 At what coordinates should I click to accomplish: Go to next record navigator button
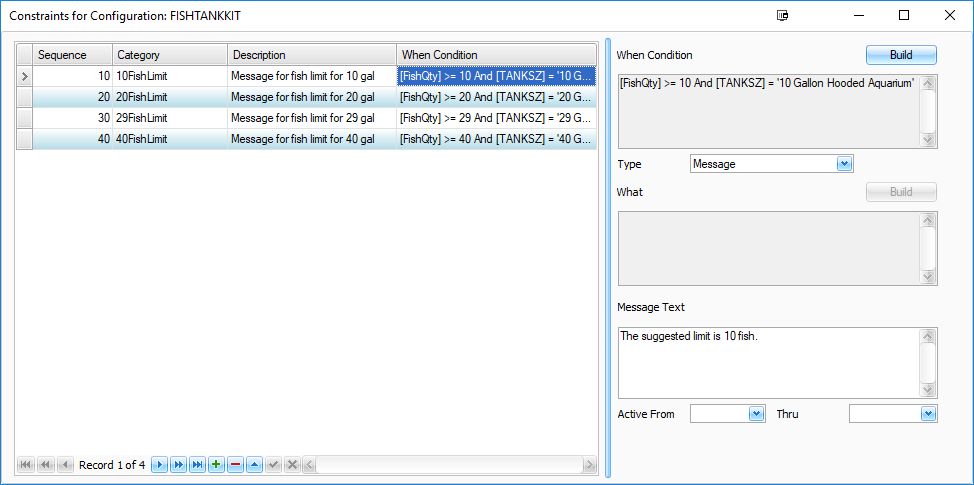click(x=160, y=465)
